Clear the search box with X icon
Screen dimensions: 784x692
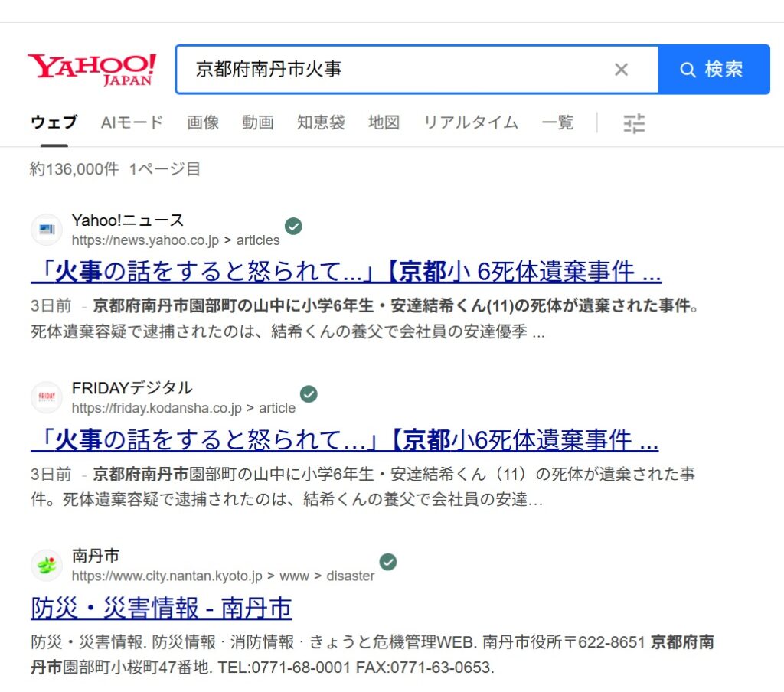coord(621,70)
